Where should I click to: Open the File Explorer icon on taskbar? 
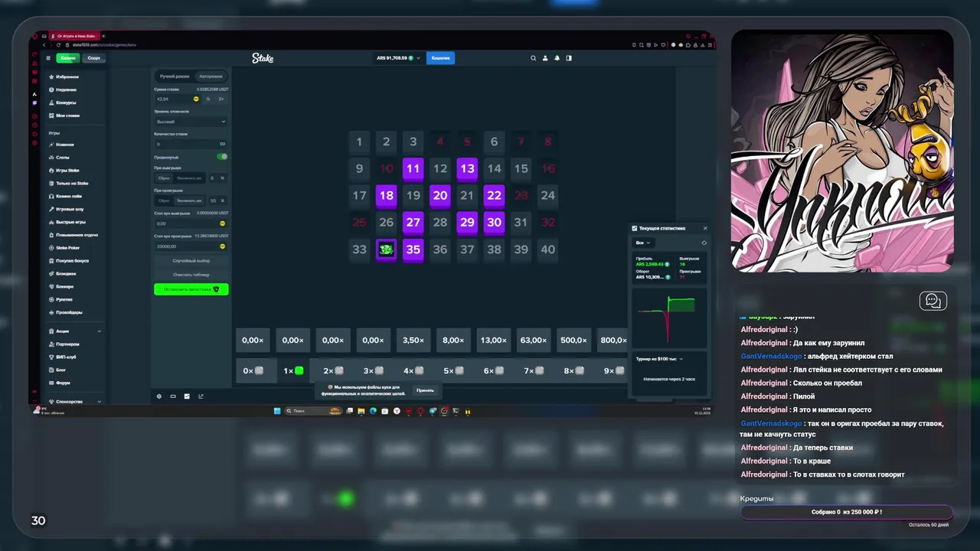361,411
